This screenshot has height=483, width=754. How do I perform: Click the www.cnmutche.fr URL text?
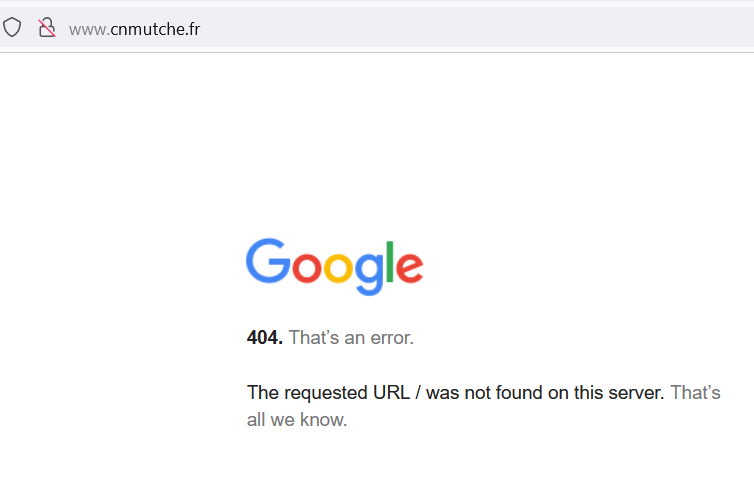click(134, 29)
